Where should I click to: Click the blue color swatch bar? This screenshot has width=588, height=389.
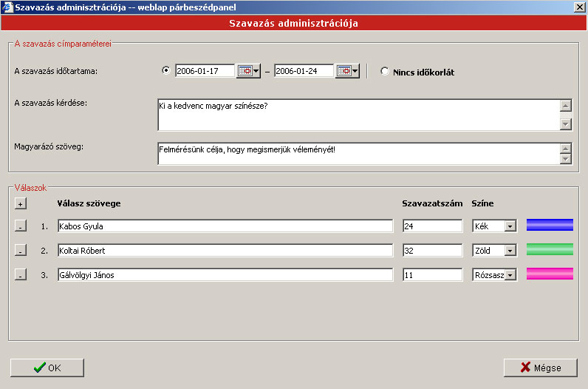coord(550,226)
